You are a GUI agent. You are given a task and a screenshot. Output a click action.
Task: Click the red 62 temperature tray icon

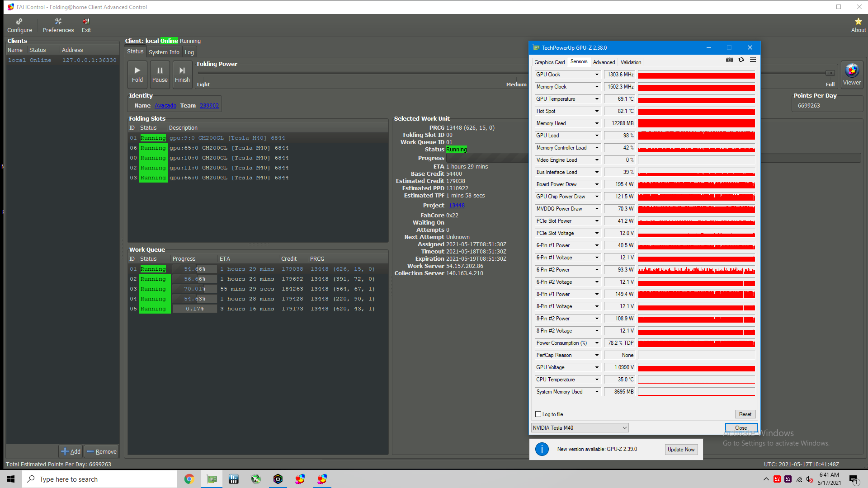pos(777,479)
